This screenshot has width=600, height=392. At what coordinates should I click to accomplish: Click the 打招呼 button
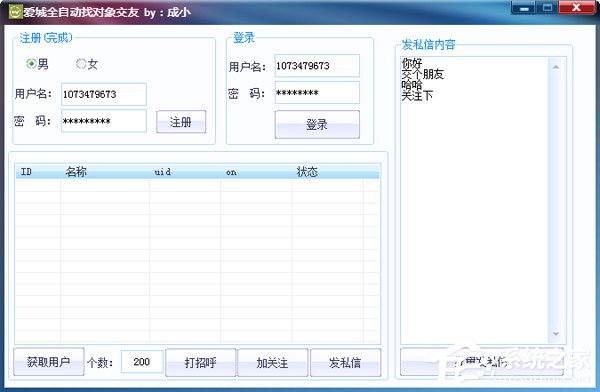point(201,363)
